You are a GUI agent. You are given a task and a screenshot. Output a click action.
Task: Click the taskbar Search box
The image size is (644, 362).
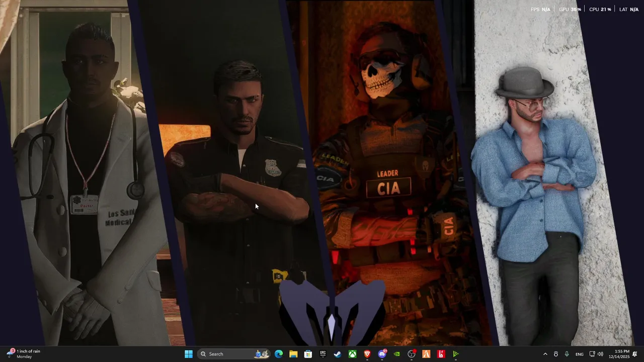pos(233,354)
